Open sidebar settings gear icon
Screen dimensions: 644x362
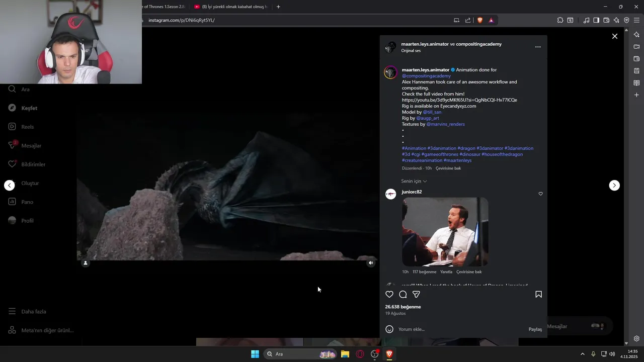coord(636,338)
